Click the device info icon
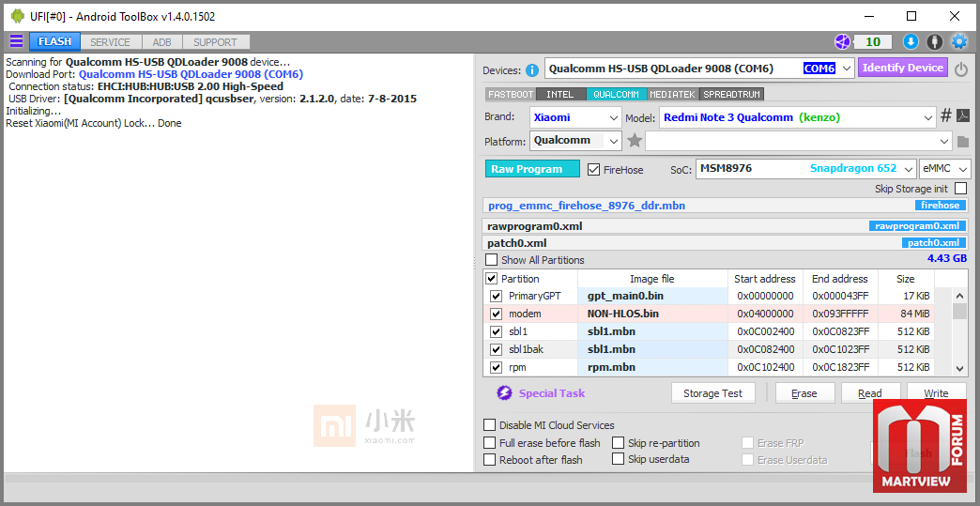Screen dimensions: 980x506 coord(532,69)
